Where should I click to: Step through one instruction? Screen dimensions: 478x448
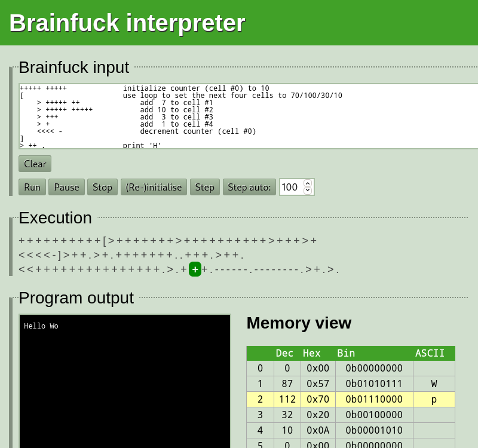(204, 186)
